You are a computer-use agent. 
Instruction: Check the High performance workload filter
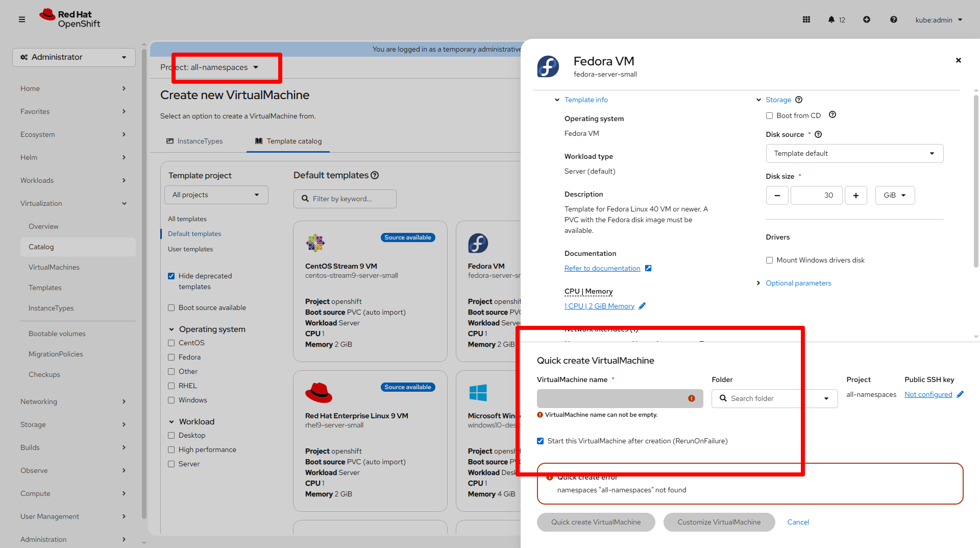pyautogui.click(x=171, y=449)
